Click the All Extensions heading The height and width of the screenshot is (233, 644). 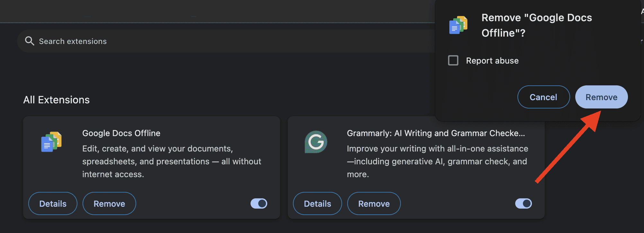[57, 100]
